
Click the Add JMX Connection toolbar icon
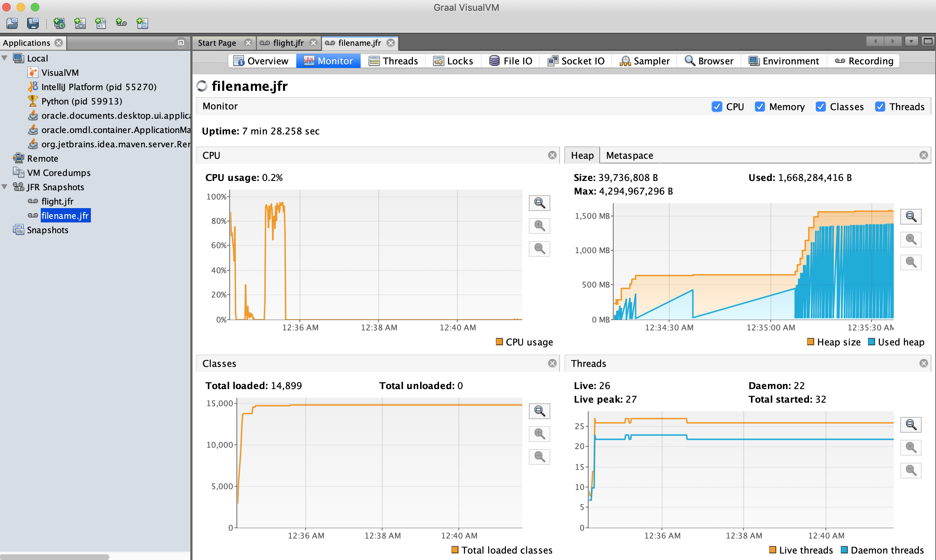[x=80, y=23]
